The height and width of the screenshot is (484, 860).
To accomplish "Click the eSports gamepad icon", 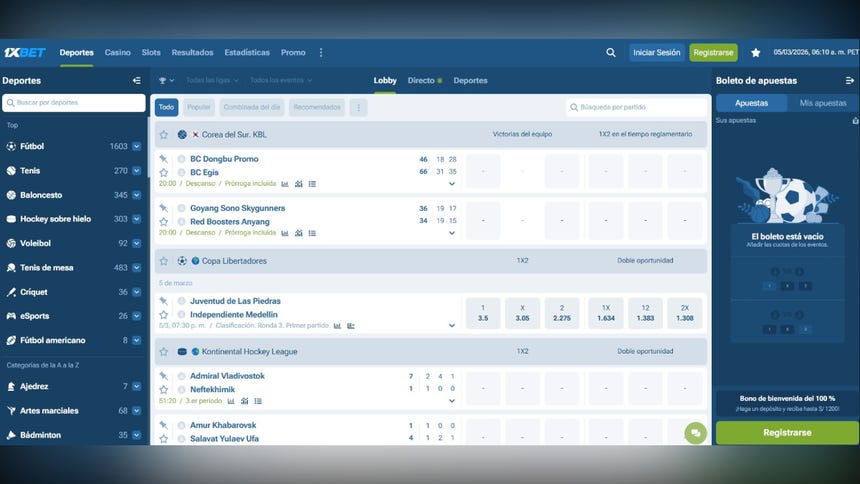I will [x=11, y=316].
